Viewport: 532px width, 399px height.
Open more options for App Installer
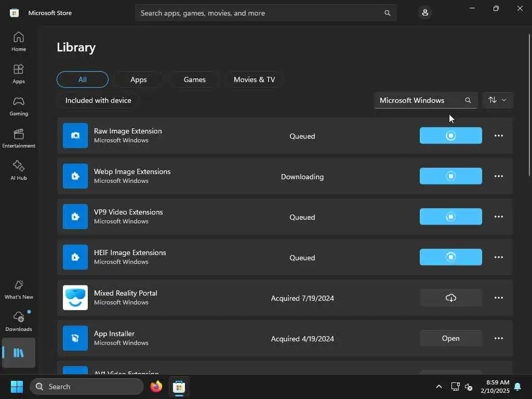(498, 338)
